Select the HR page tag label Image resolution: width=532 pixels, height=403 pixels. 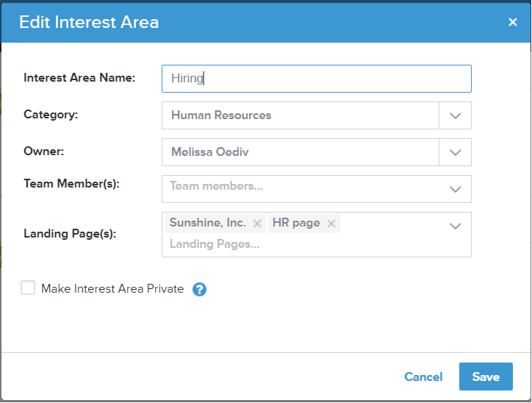[296, 223]
